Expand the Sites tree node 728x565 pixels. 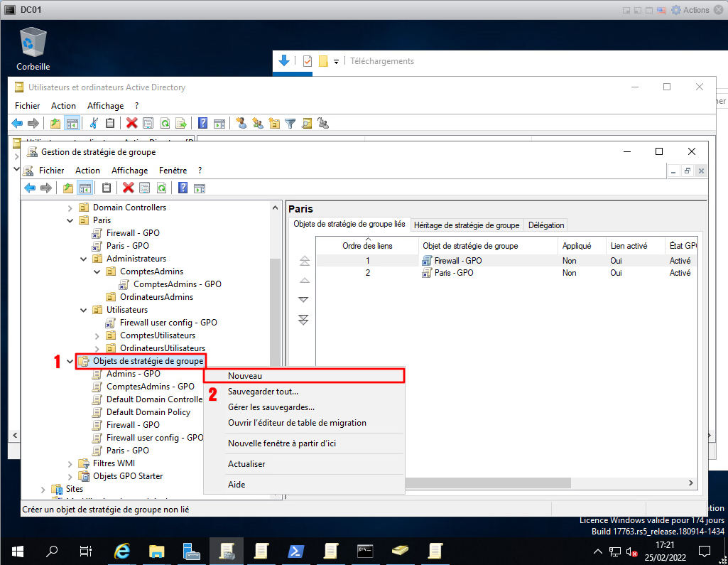pyautogui.click(x=43, y=489)
